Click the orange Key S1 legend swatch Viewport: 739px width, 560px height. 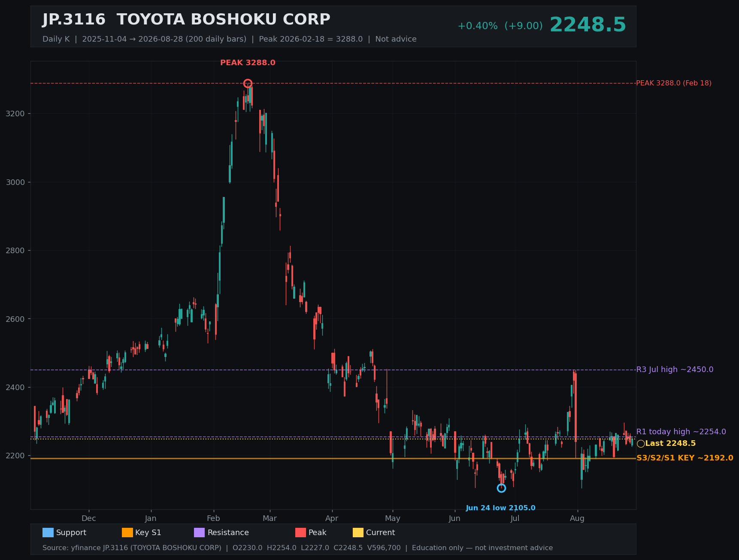click(127, 533)
